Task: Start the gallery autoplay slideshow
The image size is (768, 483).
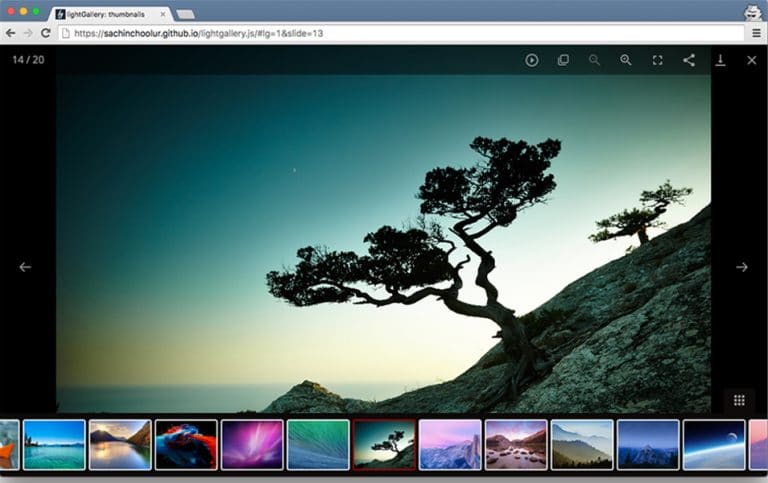Action: click(531, 60)
